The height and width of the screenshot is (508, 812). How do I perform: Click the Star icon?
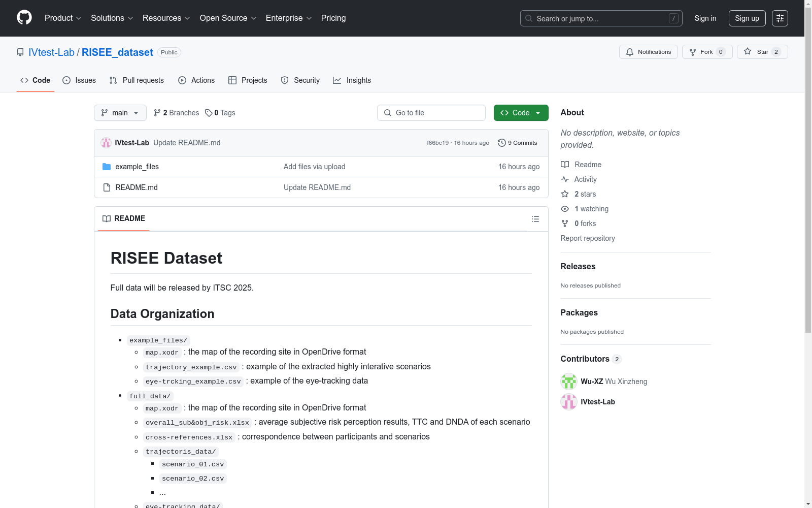(x=748, y=51)
